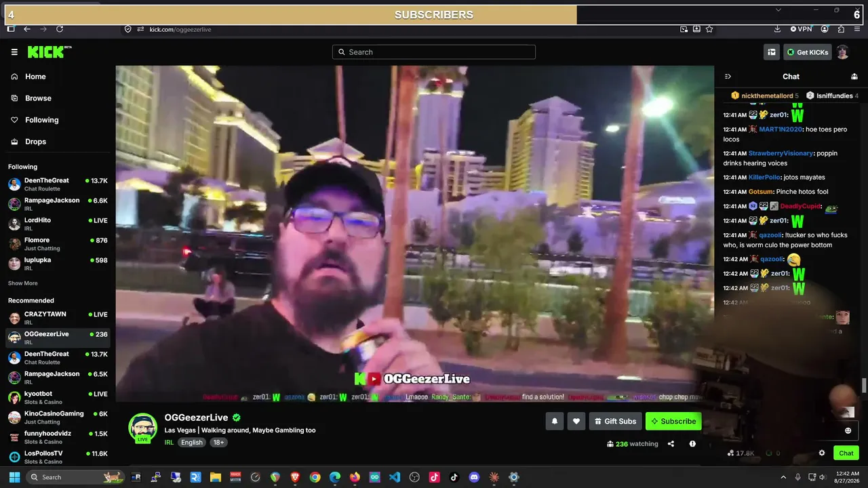Screen dimensions: 868x488
Task: Open taskbar clock showing 12:42 AM
Action: pos(848,477)
